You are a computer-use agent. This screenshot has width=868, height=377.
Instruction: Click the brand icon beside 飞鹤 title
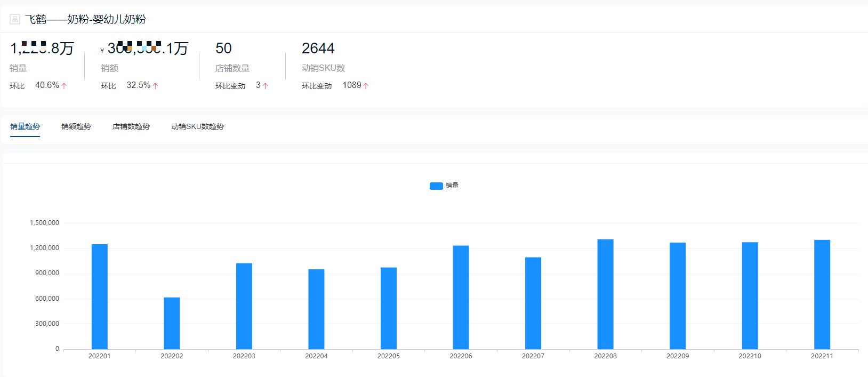[x=15, y=19]
